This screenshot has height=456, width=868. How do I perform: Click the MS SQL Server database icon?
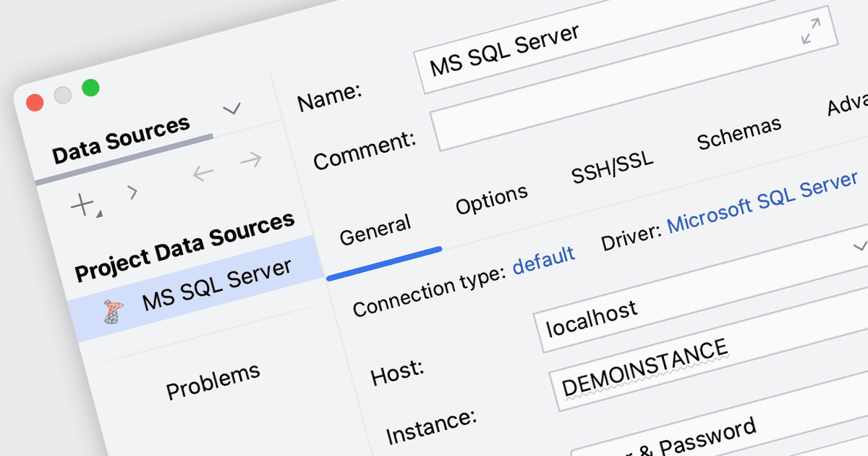point(114,312)
